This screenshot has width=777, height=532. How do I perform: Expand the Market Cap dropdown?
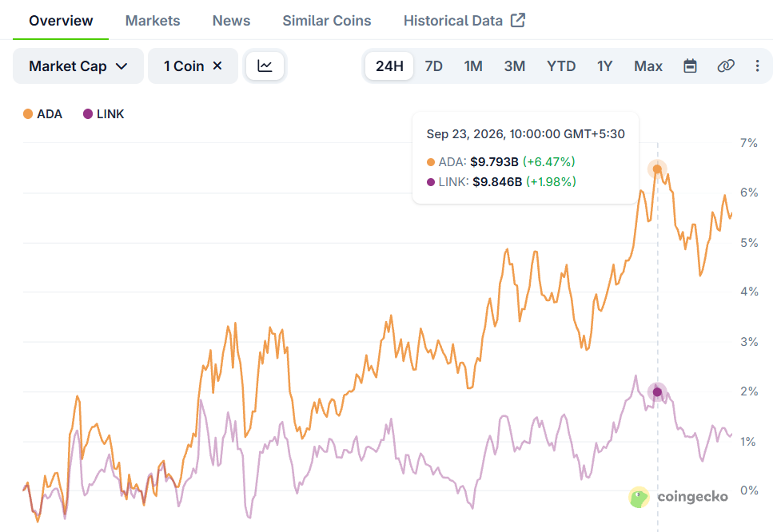[x=78, y=66]
